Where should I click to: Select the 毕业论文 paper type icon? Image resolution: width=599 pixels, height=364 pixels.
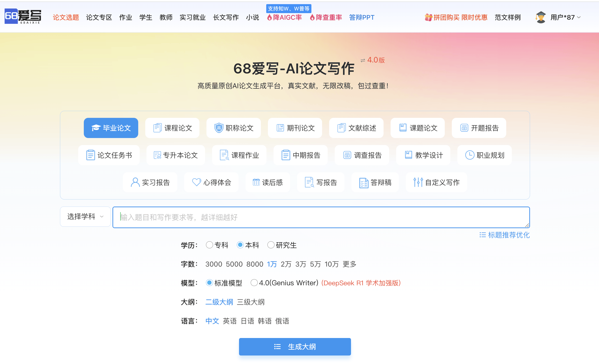pyautogui.click(x=96, y=127)
